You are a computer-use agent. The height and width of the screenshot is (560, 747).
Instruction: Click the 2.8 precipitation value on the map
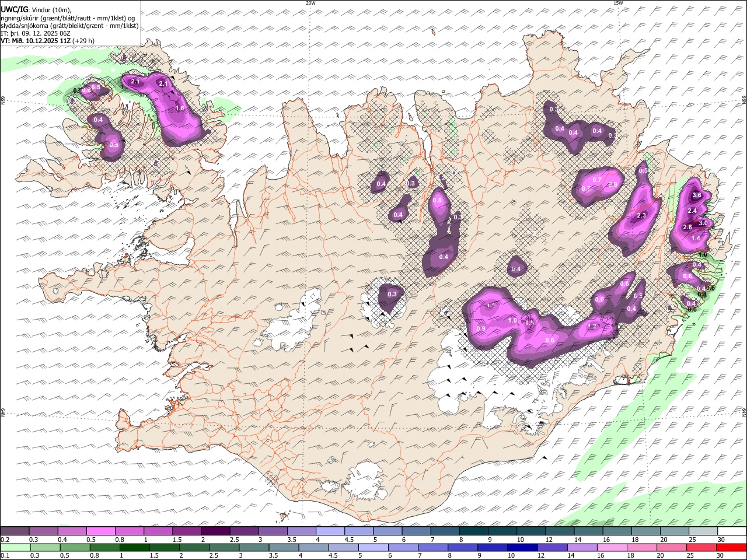(x=687, y=227)
